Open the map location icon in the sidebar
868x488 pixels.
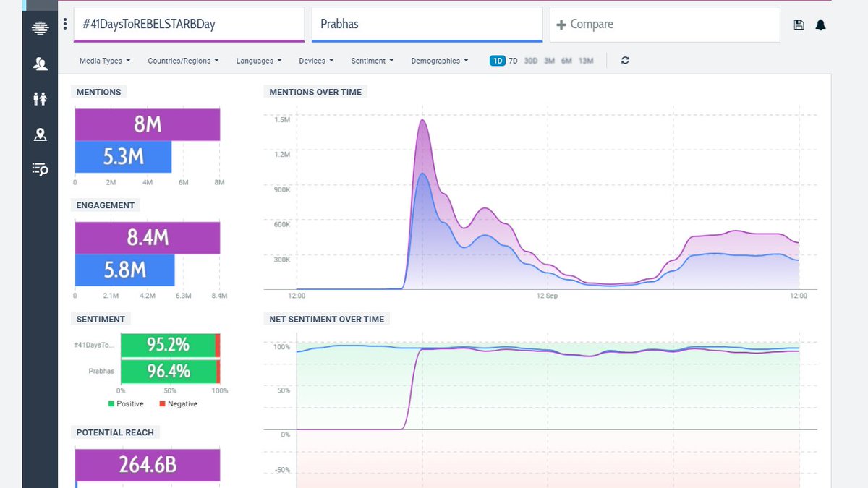pyautogui.click(x=40, y=134)
